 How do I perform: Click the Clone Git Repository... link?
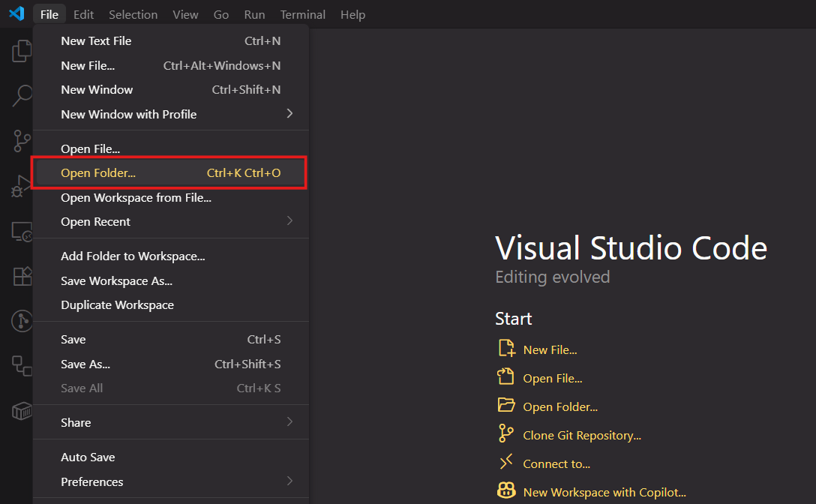[582, 435]
